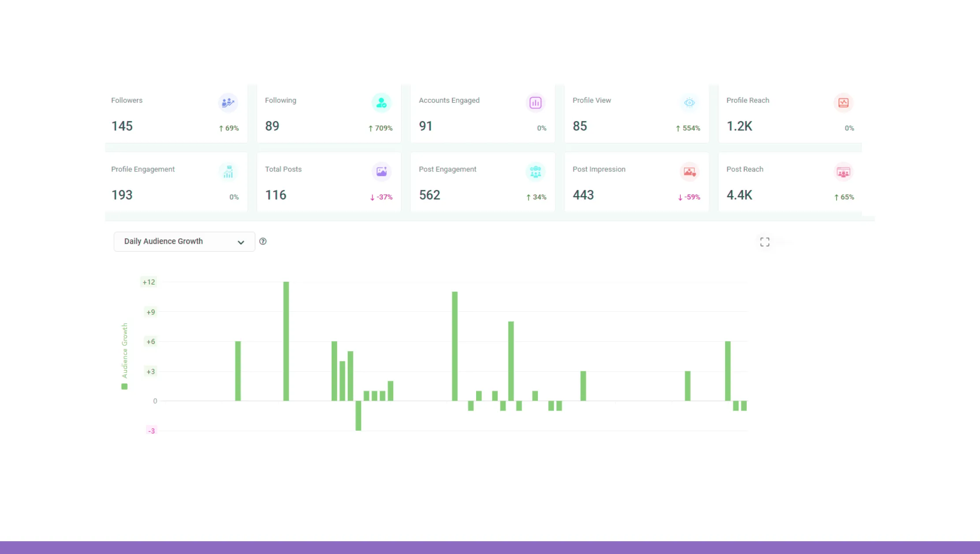The height and width of the screenshot is (554, 980).
Task: Select the tallest bar in the growth chart
Action: [x=286, y=342]
